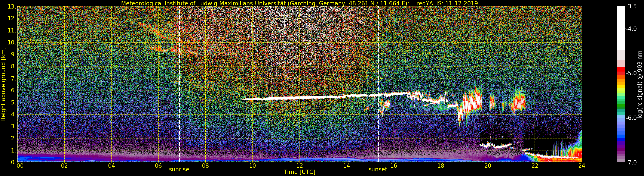Image resolution: width=644 pixels, height=176 pixels.
Task: Click the "16" tick on the time axis
Action: [x=393, y=166]
